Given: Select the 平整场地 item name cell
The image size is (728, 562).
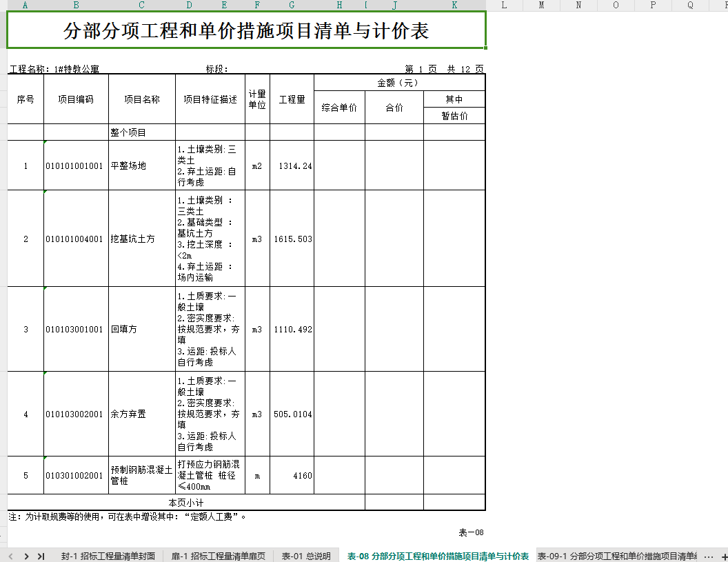Looking at the screenshot, I should [x=142, y=165].
